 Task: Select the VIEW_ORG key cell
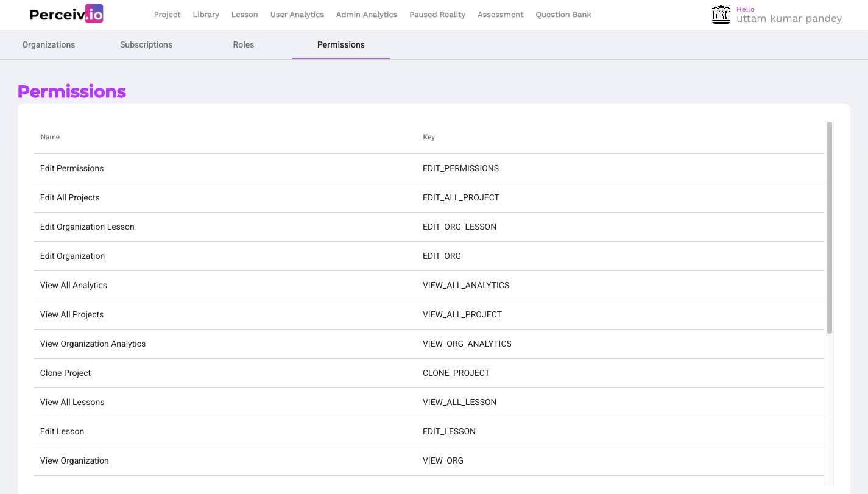click(443, 460)
